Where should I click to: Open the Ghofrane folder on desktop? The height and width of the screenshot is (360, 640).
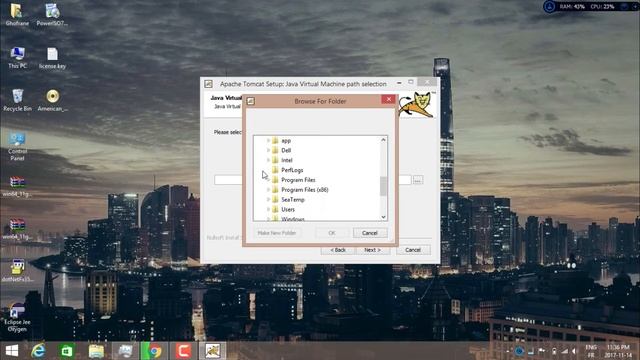point(17,15)
